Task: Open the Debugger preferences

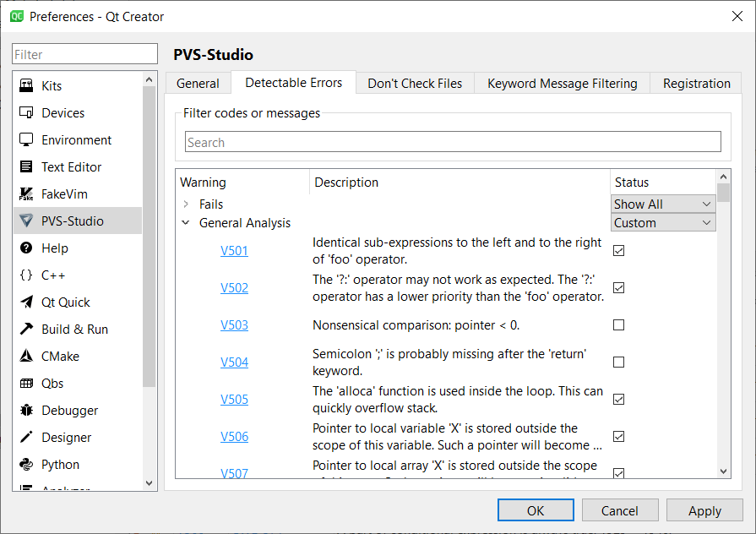Action: (67, 410)
